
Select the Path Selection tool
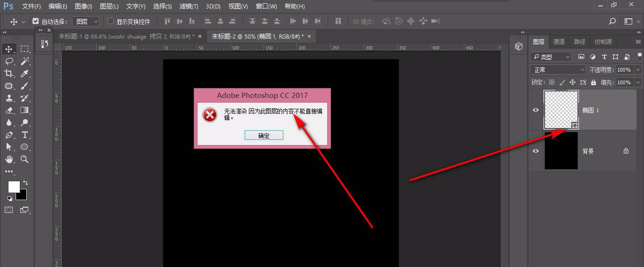pos(9,147)
